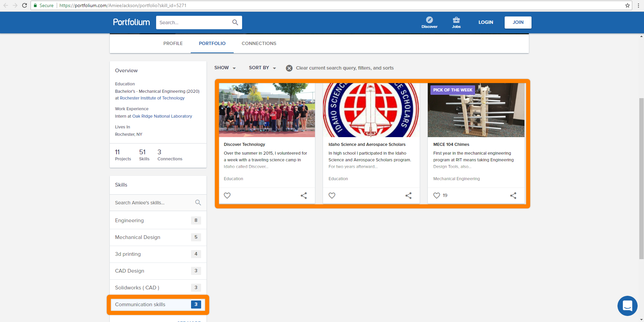Filter by Engineering skill

click(158, 220)
